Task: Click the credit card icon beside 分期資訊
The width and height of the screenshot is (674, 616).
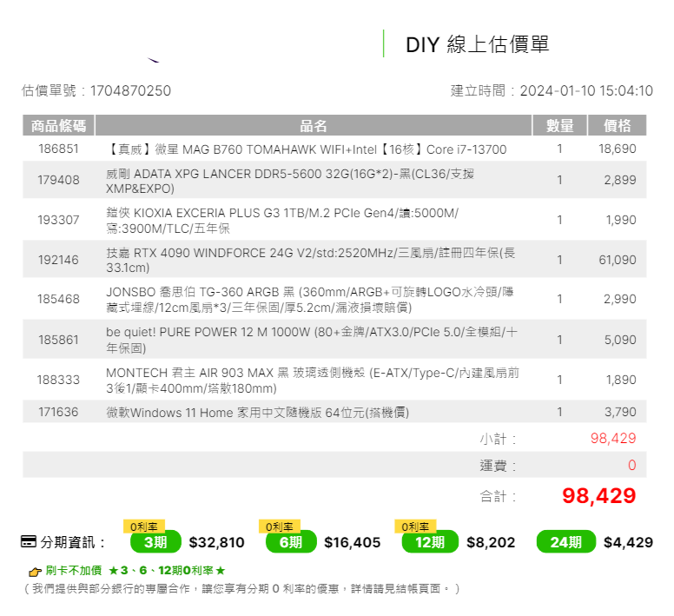Action: point(29,541)
